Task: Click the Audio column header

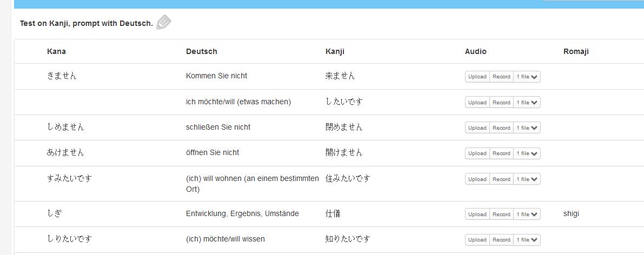Action: [x=476, y=51]
